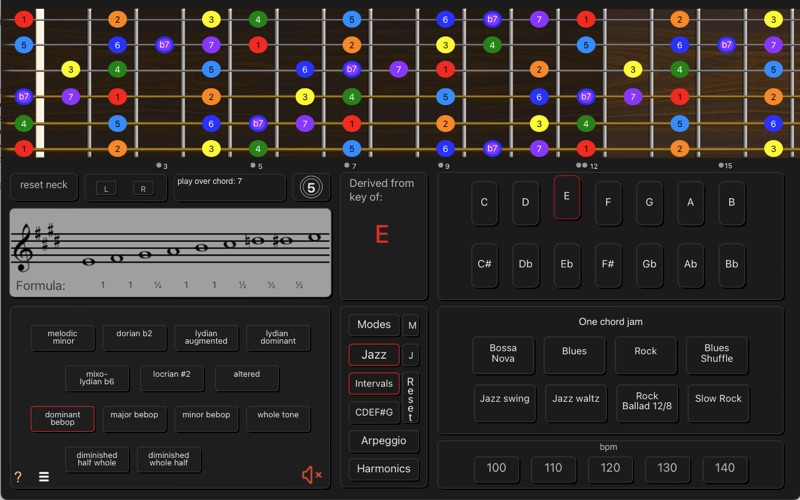800x500 pixels.
Task: Choose the locrian #2 scale
Action: click(171, 378)
